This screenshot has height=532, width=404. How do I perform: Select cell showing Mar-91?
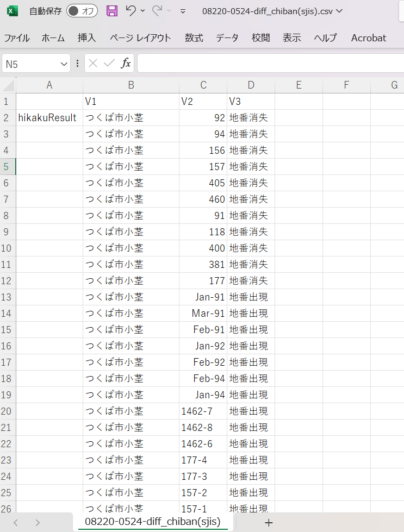pyautogui.click(x=203, y=314)
